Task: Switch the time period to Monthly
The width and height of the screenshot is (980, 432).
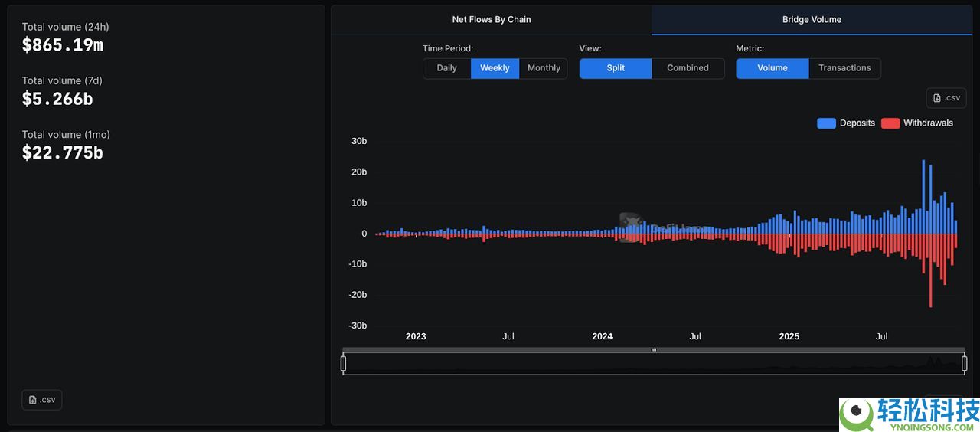Action: click(x=544, y=68)
